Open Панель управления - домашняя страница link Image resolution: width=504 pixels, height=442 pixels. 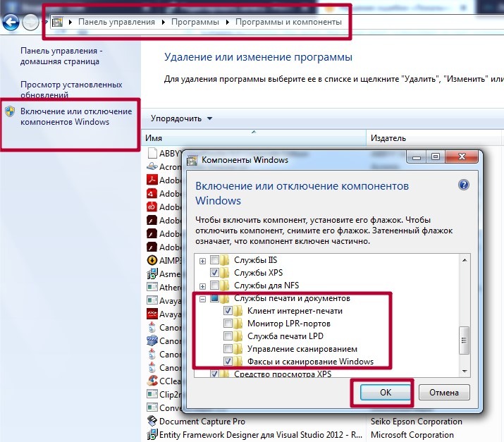click(x=61, y=56)
